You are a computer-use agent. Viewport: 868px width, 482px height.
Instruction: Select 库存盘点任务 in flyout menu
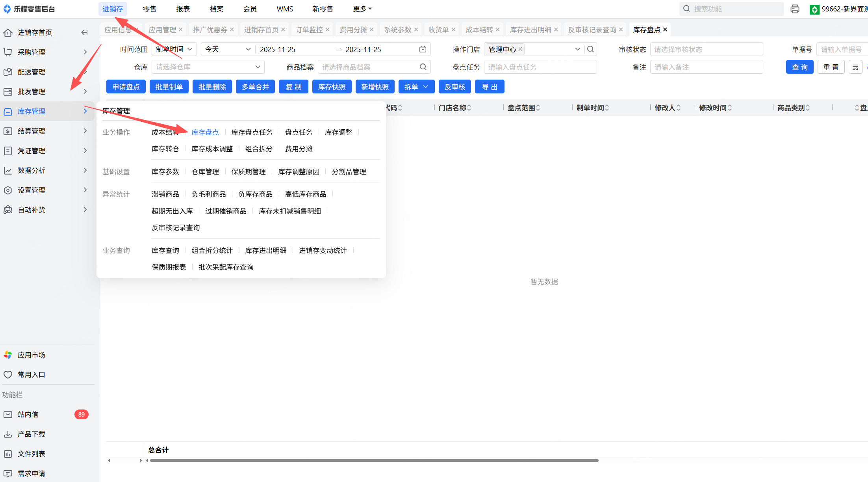tap(252, 132)
